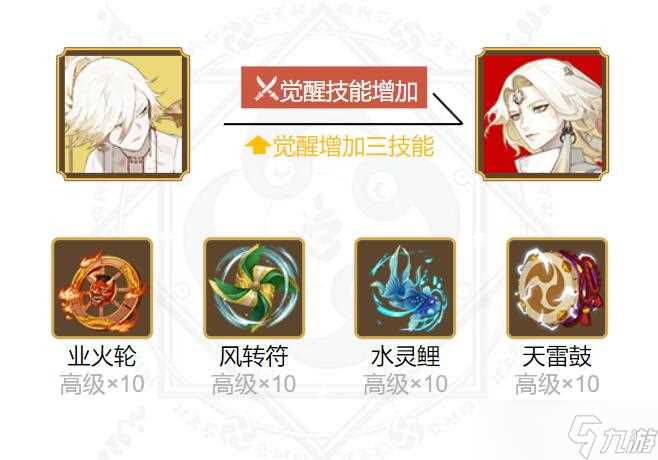Click the yellow upward arrow icon

[x=257, y=146]
